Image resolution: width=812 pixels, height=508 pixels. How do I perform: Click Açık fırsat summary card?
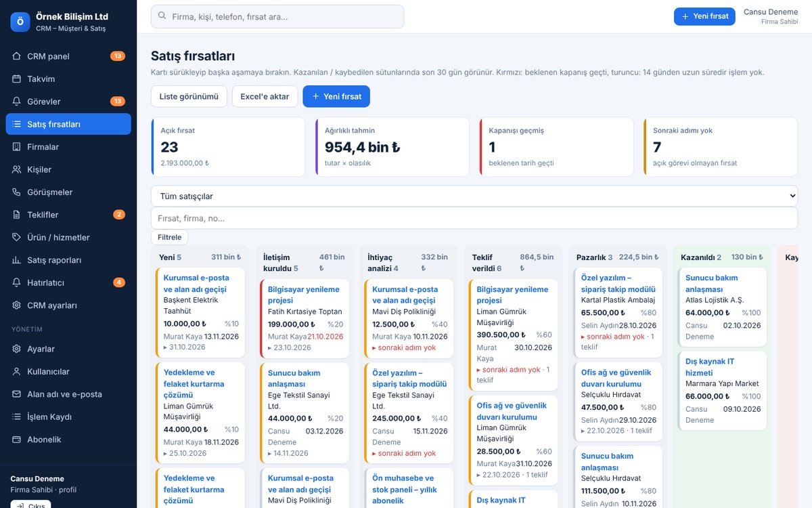tap(228, 147)
